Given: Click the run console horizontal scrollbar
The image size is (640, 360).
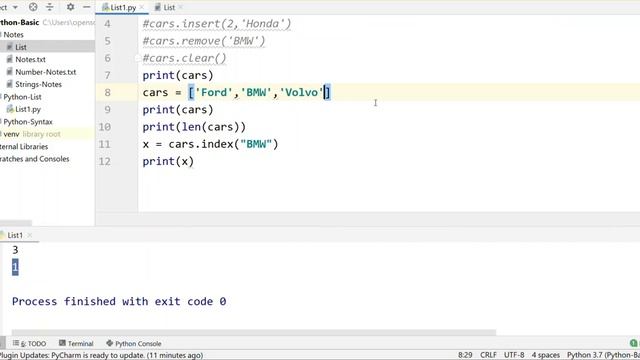Looking at the screenshot, I should [x=254, y=332].
